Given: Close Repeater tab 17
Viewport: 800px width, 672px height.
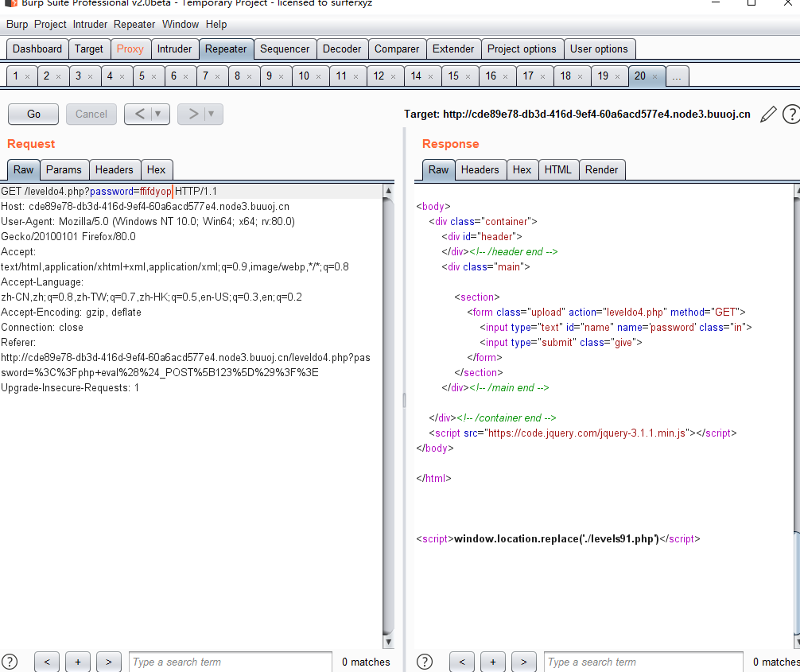Looking at the screenshot, I should coord(543,76).
